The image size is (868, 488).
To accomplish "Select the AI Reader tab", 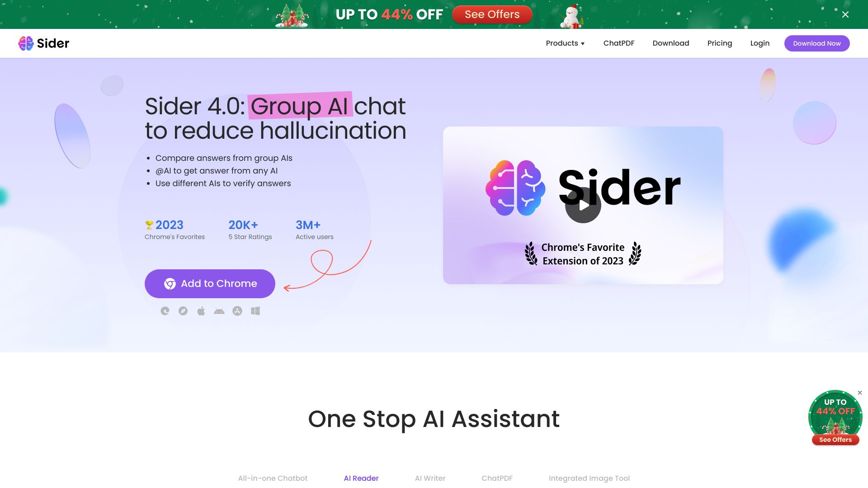I will click(361, 478).
